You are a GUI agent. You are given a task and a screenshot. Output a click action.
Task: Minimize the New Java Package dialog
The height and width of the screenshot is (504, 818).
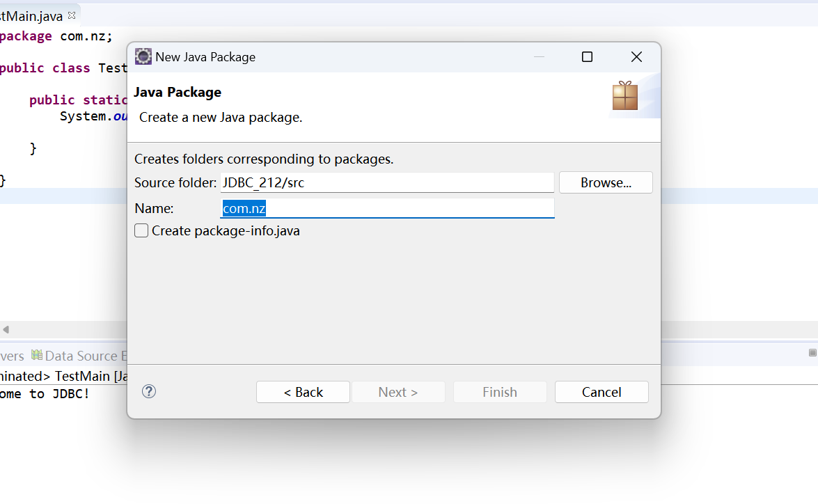pyautogui.click(x=540, y=57)
